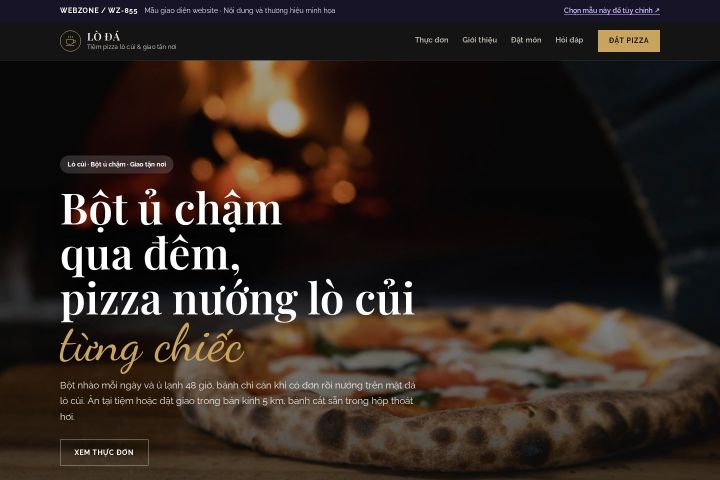Click the tagline Tiệm pizza lò củi & giao tận nơi
The height and width of the screenshot is (480, 720).
pyautogui.click(x=131, y=47)
